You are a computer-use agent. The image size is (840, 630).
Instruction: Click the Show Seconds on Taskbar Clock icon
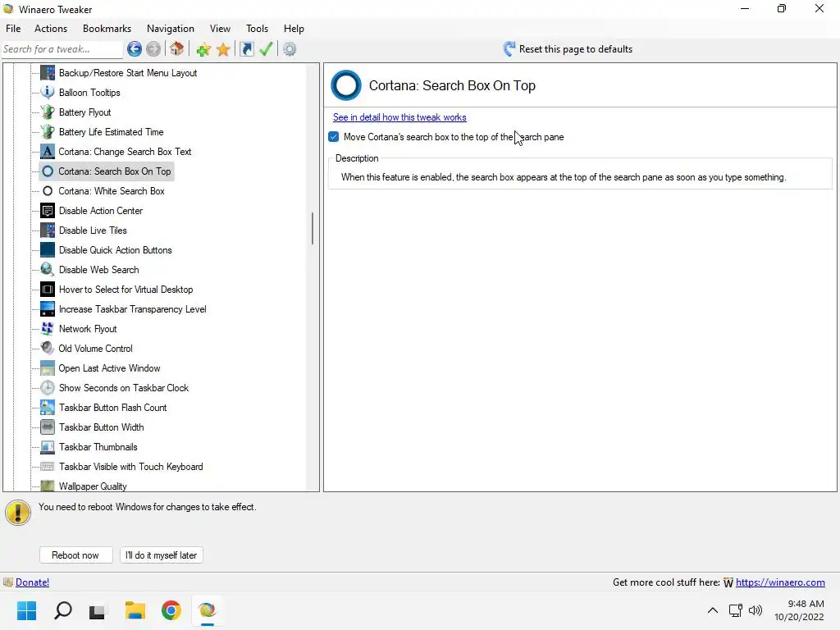point(48,388)
